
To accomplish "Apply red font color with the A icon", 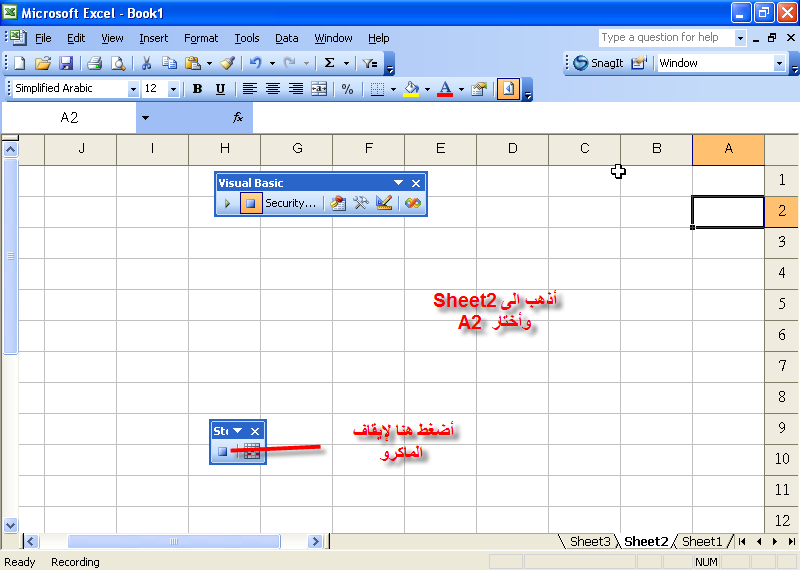I will coord(445,89).
